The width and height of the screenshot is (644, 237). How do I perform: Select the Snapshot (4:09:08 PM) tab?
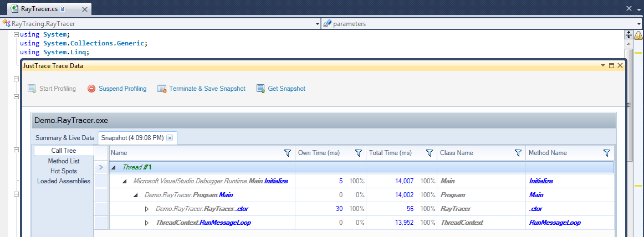coord(132,138)
